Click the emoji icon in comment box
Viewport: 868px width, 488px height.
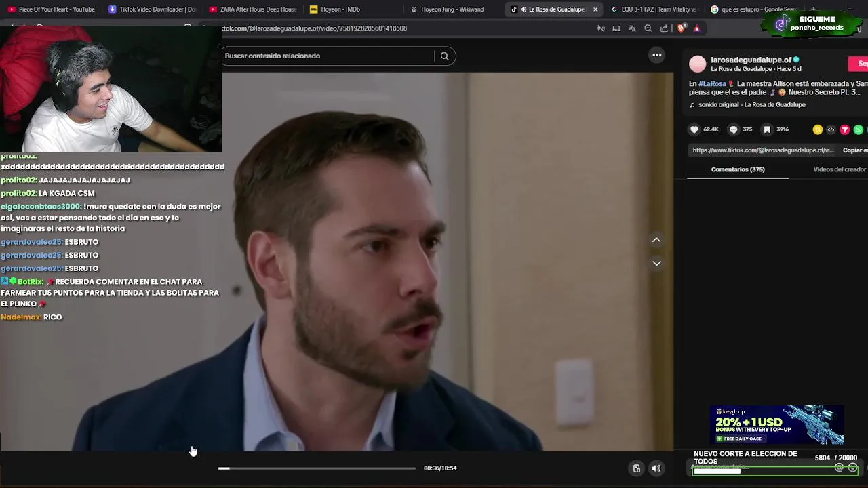coord(853,468)
